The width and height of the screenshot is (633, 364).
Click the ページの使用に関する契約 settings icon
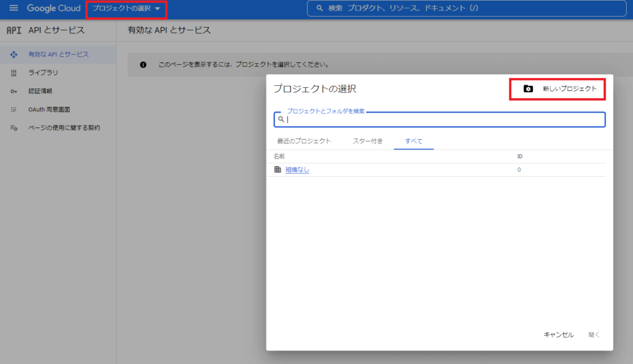coord(14,128)
